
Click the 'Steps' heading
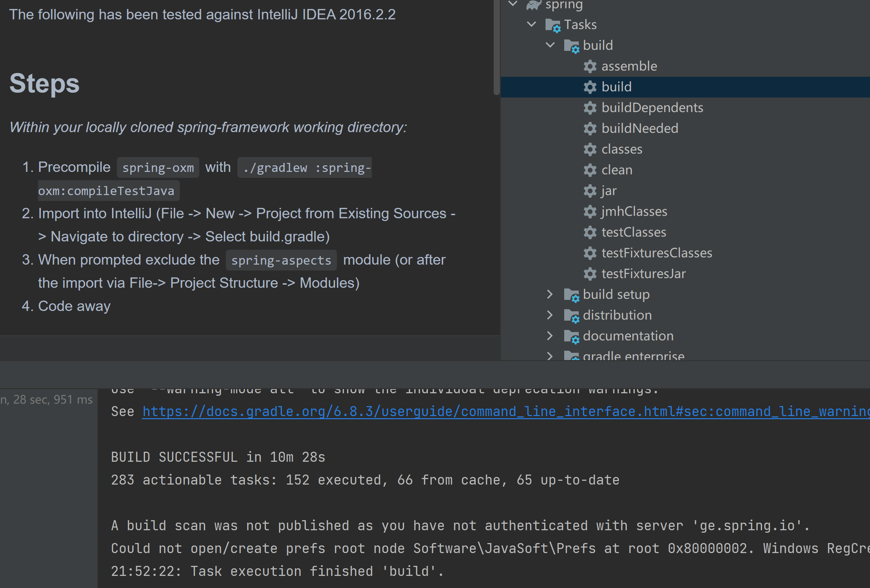(x=44, y=83)
